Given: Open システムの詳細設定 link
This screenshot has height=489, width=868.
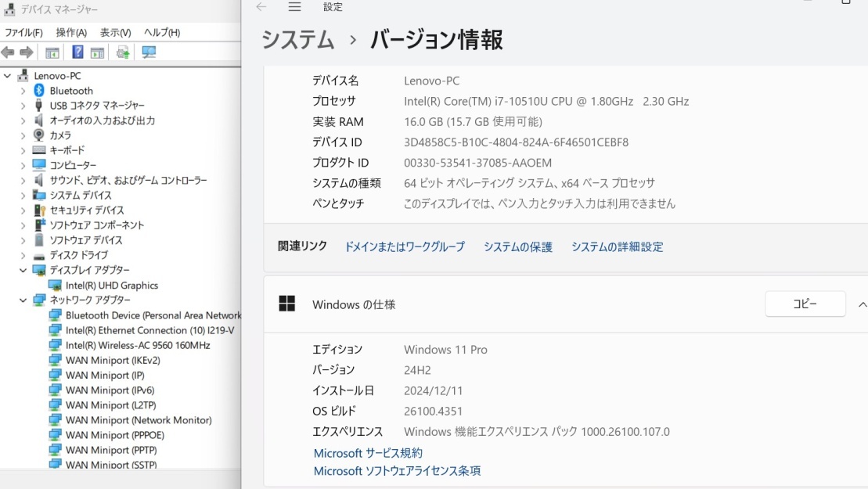Looking at the screenshot, I should 618,246.
